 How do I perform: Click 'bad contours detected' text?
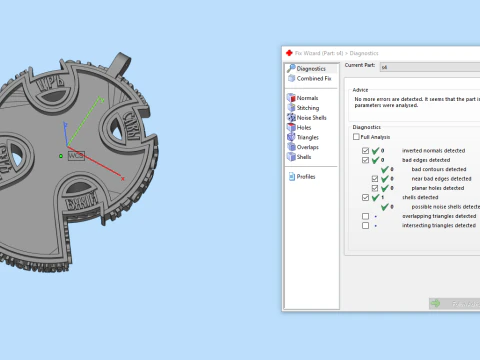tap(439, 169)
